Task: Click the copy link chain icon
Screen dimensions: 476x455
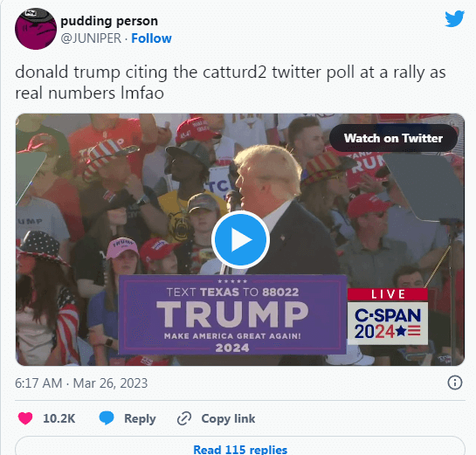Action: tap(184, 418)
